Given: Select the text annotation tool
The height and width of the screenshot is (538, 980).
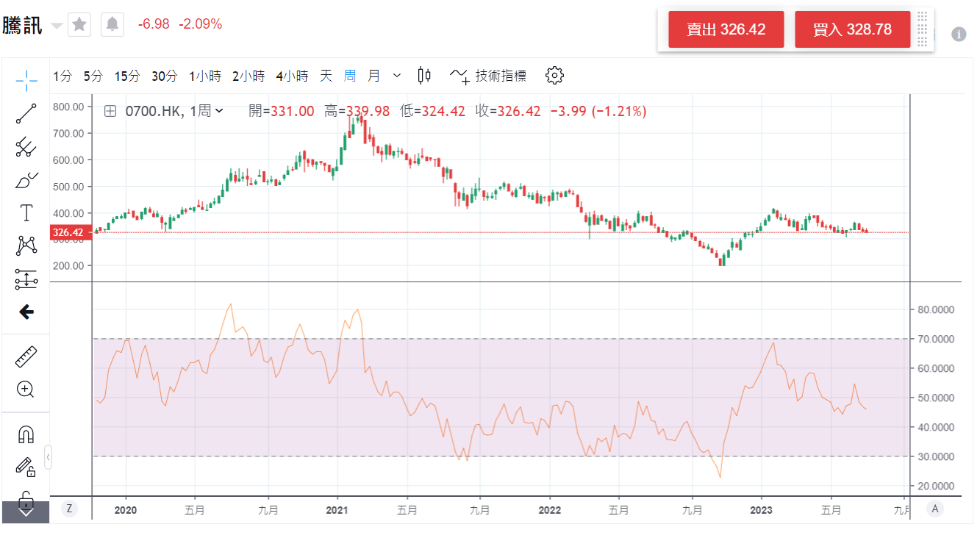Looking at the screenshot, I should coord(26,213).
